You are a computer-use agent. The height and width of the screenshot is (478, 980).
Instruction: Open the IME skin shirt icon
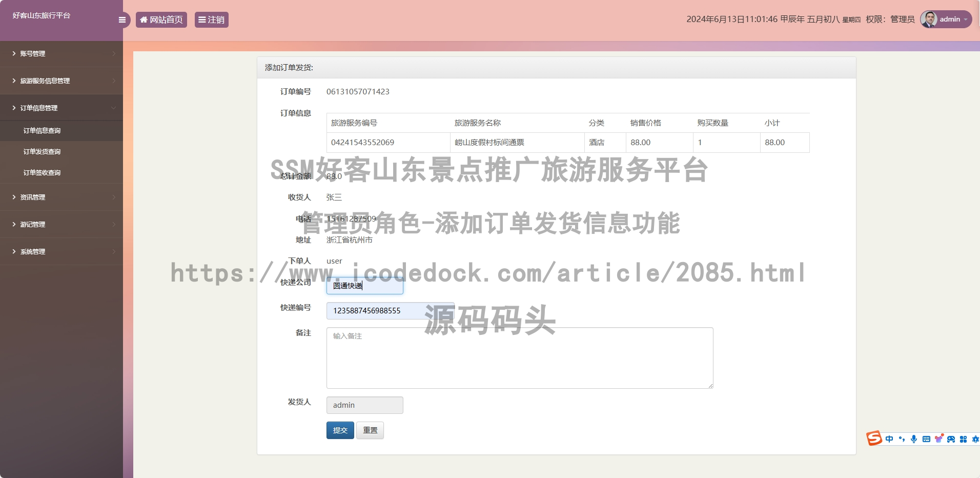[x=938, y=439]
